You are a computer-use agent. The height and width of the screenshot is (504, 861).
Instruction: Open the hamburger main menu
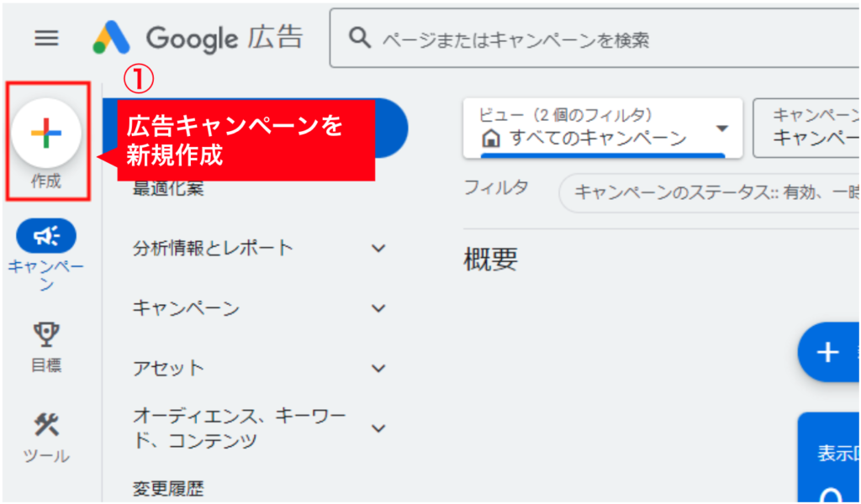coord(46,38)
